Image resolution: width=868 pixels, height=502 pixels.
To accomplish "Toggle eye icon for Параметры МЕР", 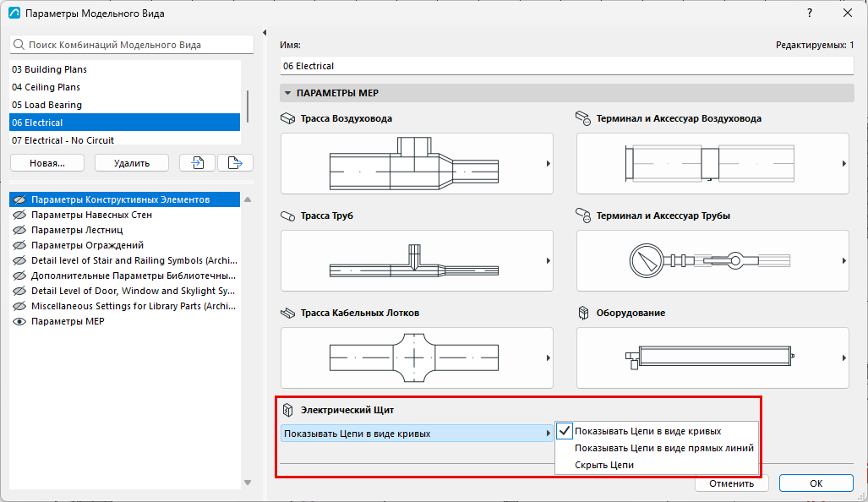I will 19,322.
